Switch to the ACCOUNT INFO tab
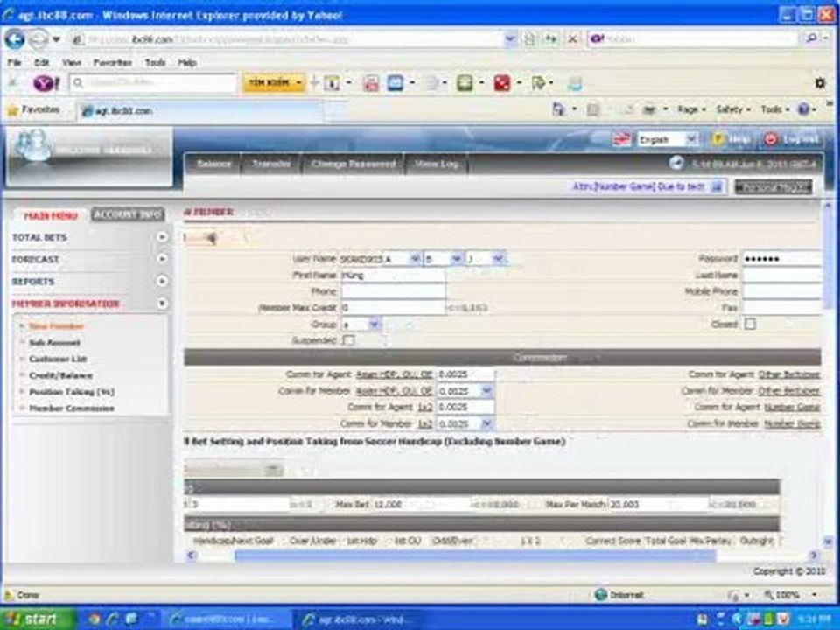 pyautogui.click(x=128, y=215)
